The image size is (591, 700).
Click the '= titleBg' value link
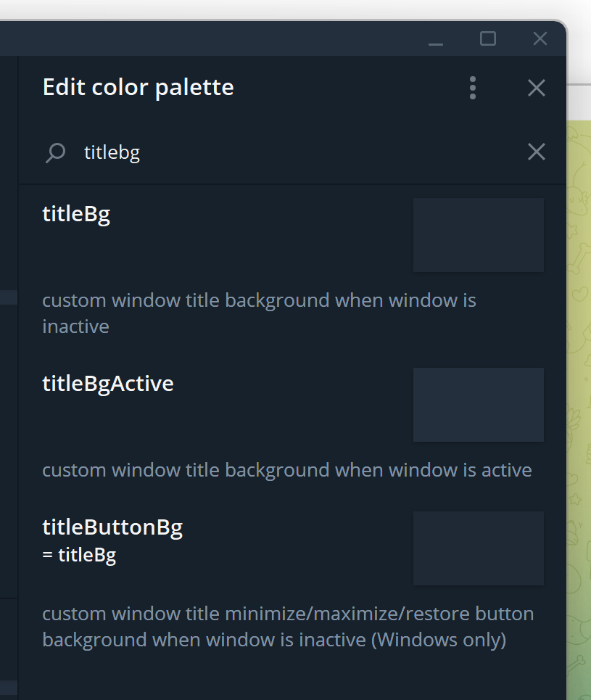pyautogui.click(x=80, y=554)
